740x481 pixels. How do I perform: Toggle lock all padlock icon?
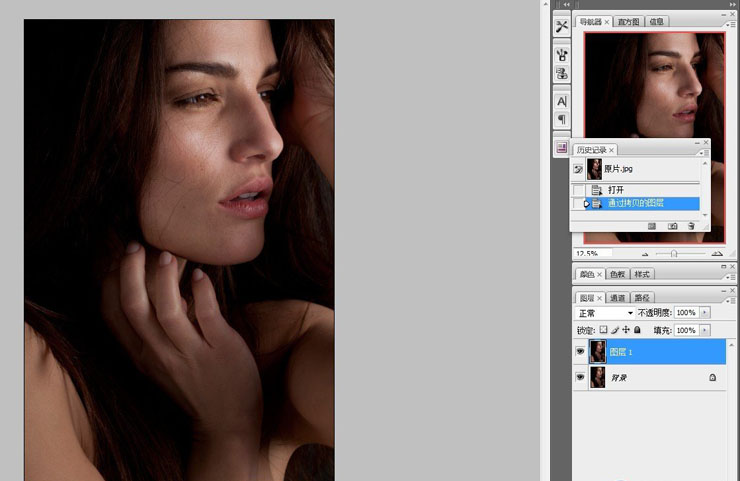pyautogui.click(x=637, y=329)
